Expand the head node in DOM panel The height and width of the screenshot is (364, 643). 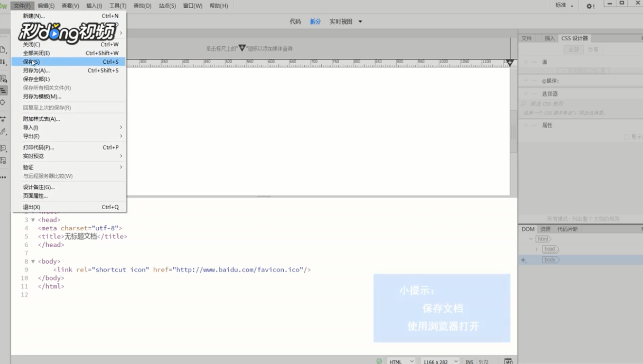[x=536, y=249]
